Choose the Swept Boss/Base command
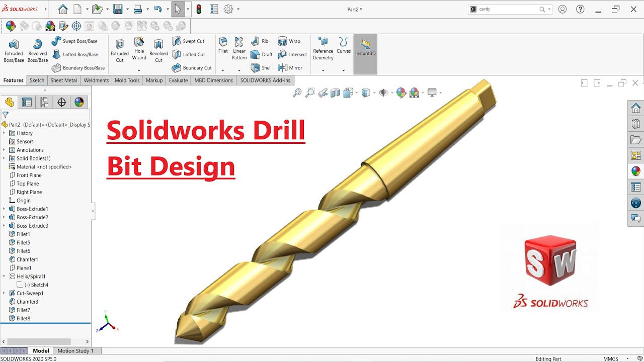Screen dimensions: 644x362 point(74,41)
